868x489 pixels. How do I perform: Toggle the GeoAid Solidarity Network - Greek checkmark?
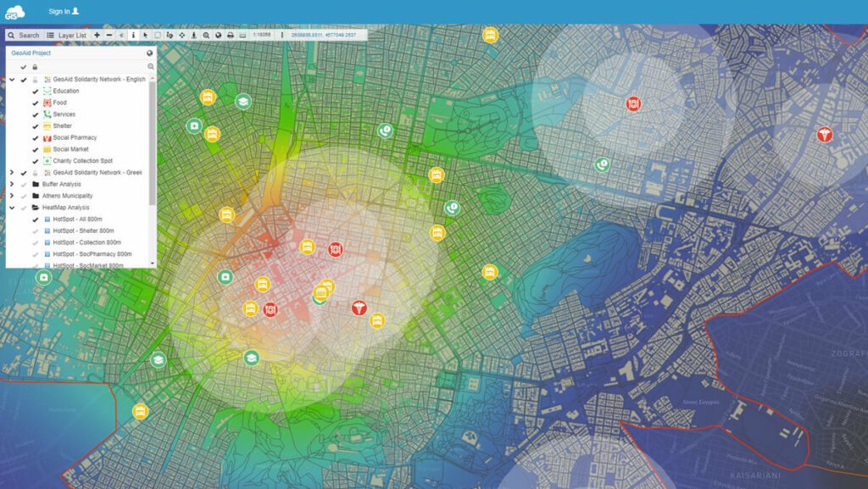(23, 173)
